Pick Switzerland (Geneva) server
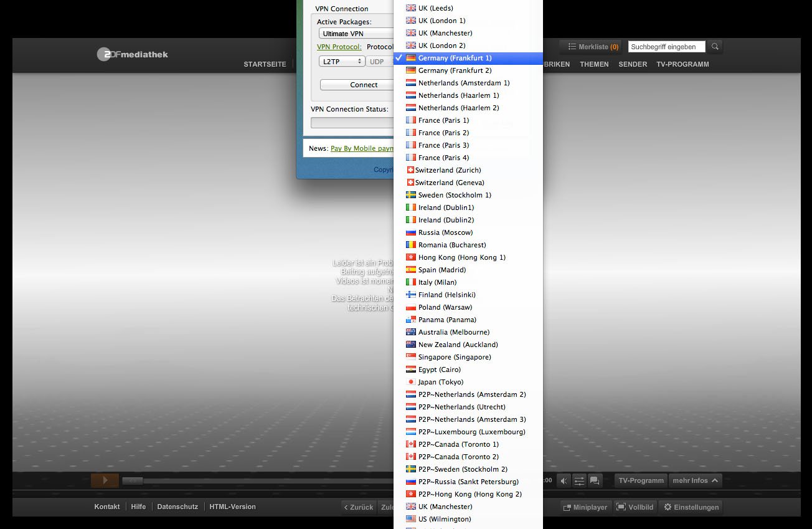This screenshot has width=812, height=529. pos(468,183)
